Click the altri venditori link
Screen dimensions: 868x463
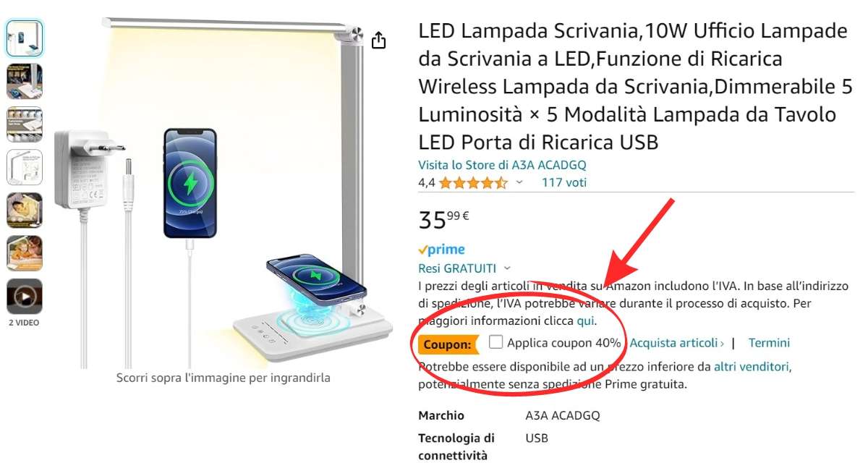pyautogui.click(x=752, y=367)
